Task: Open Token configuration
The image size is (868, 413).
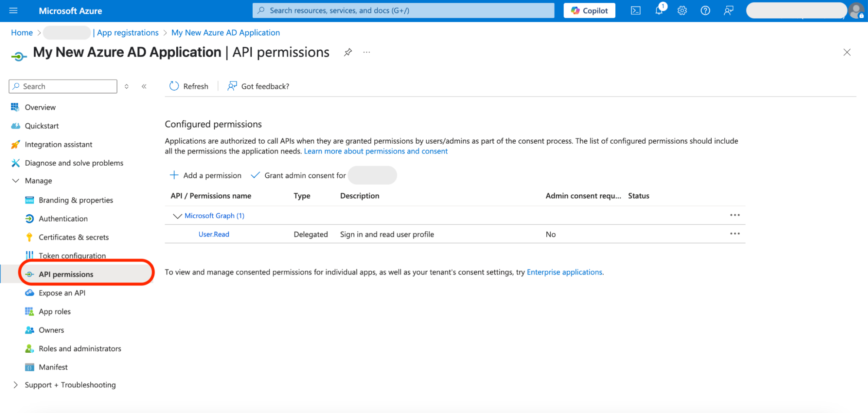Action: tap(73, 256)
